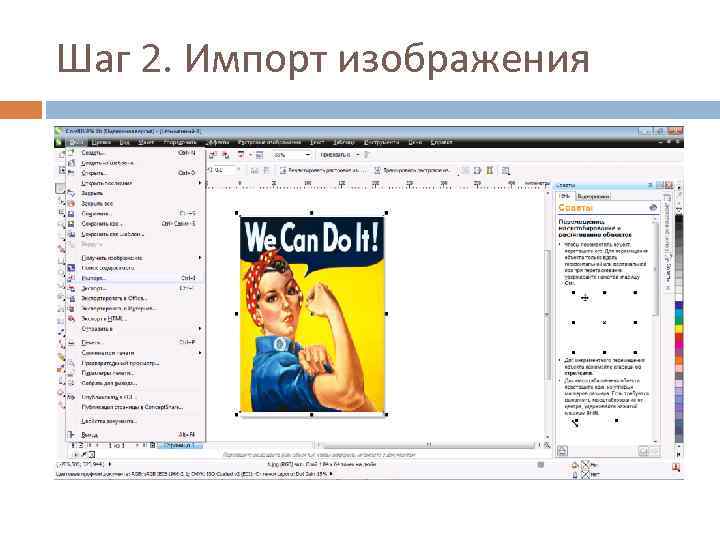Open the zoom level dropdown in toolbar

[308, 155]
